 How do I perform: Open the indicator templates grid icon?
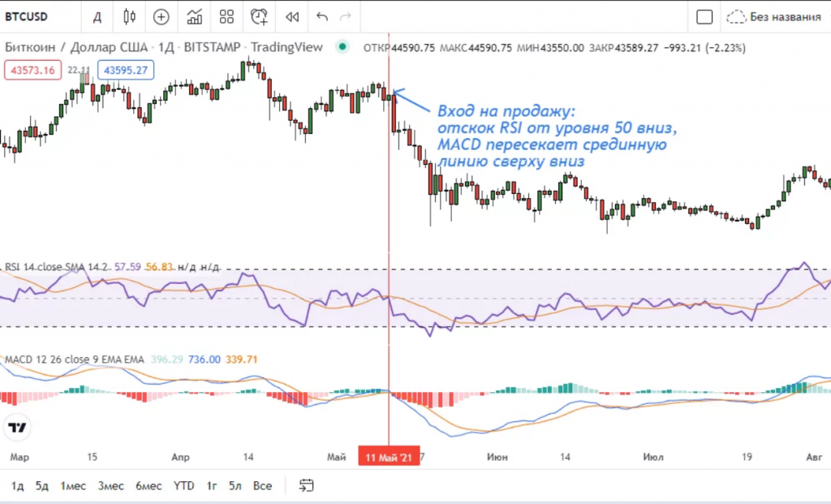pyautogui.click(x=227, y=17)
